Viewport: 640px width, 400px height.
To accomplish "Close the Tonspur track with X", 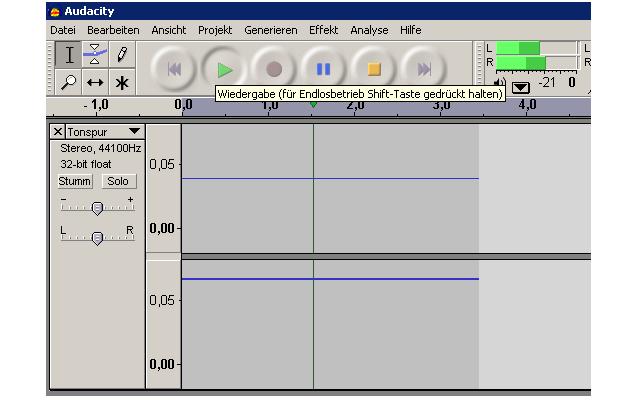I will coord(58,132).
